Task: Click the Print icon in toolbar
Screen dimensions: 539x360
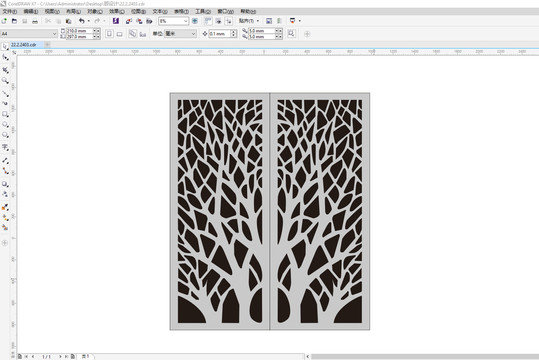Action: point(35,21)
